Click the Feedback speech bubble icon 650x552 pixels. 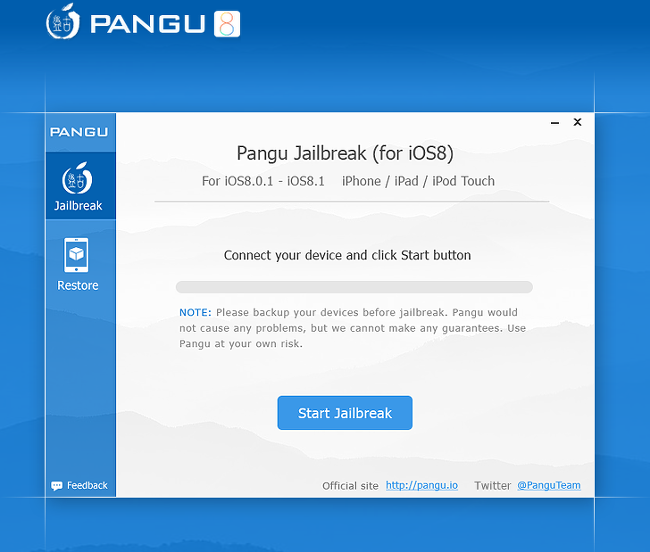[56, 486]
